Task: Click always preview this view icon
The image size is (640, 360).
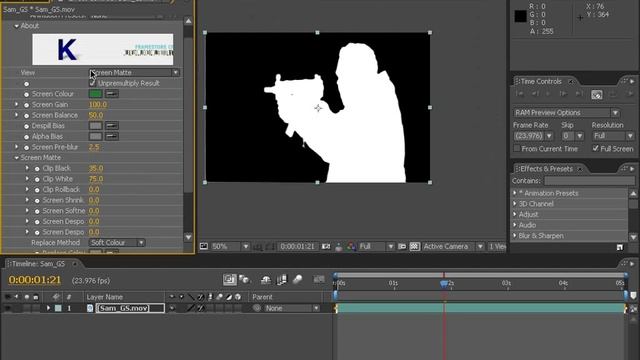Action: point(204,246)
